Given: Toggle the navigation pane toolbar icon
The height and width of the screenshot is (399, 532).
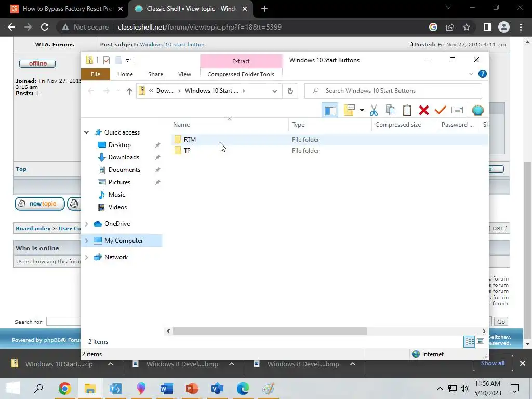Looking at the screenshot, I should pos(330,110).
